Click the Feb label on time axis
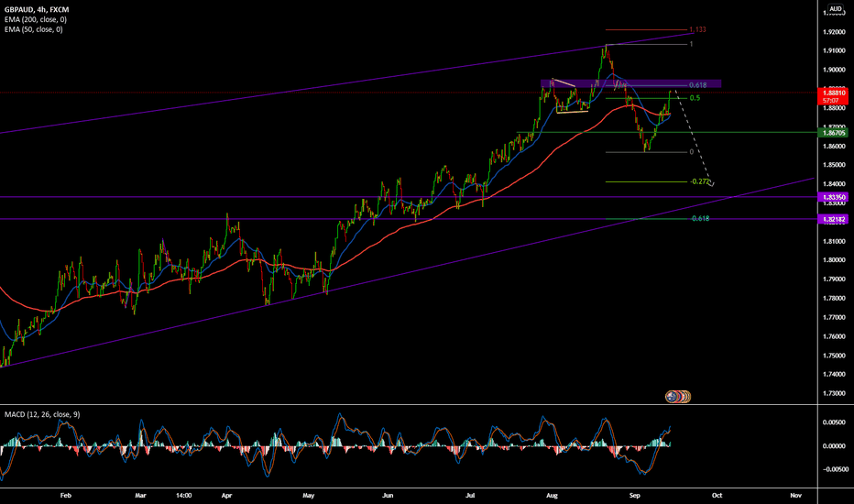854x504 pixels. pos(65,495)
